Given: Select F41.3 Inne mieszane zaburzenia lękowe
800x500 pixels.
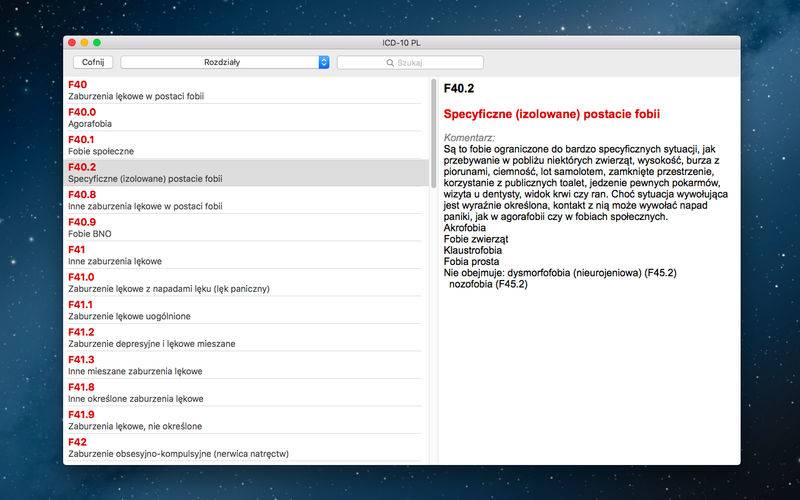Looking at the screenshot, I should 244,365.
